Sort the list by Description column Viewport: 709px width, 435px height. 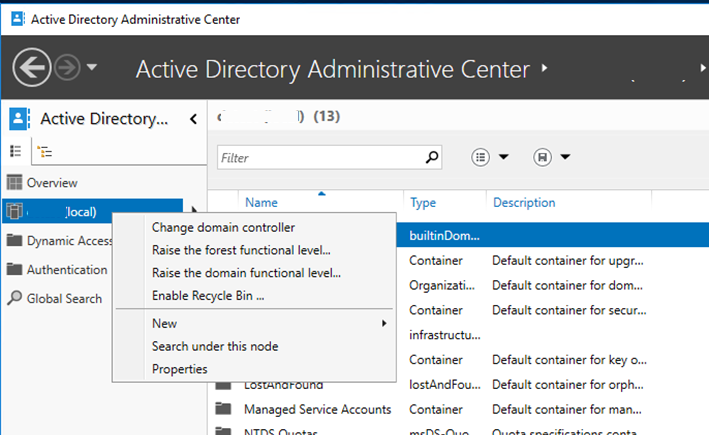(x=524, y=202)
